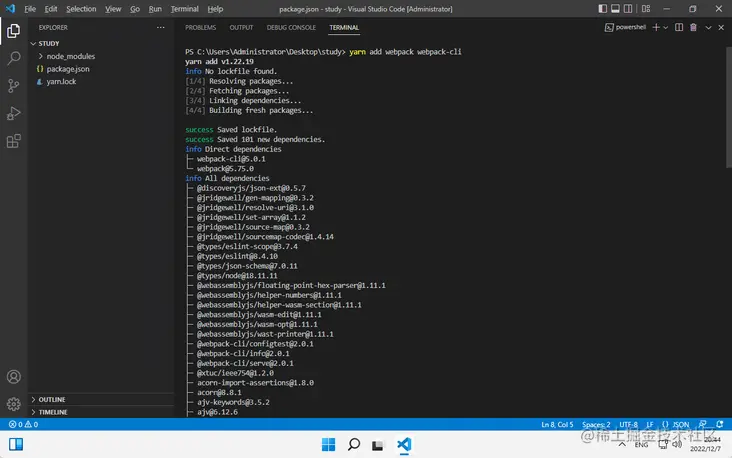Open the Accounts menu icon
This screenshot has height=458, width=732.
pos(14,377)
